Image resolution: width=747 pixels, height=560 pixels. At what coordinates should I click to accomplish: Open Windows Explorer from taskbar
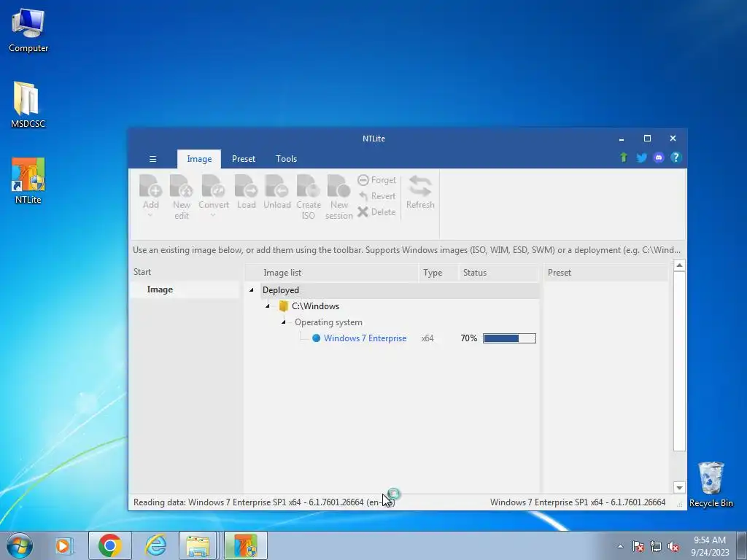[198, 545]
